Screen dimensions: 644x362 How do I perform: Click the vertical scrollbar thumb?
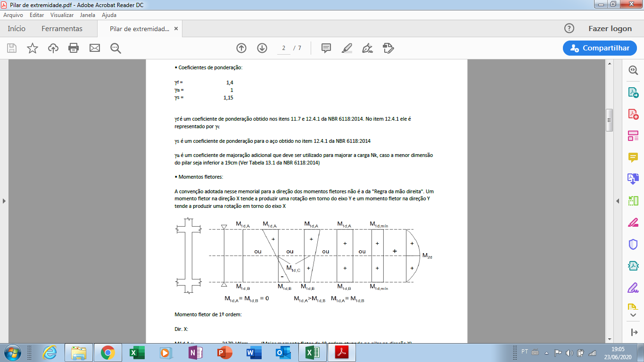pos(609,120)
